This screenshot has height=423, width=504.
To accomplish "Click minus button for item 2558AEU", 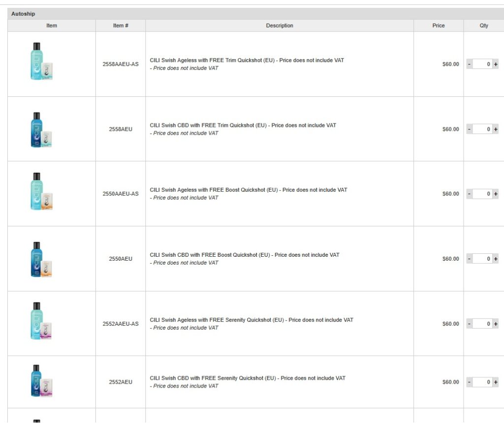I will [x=469, y=129].
